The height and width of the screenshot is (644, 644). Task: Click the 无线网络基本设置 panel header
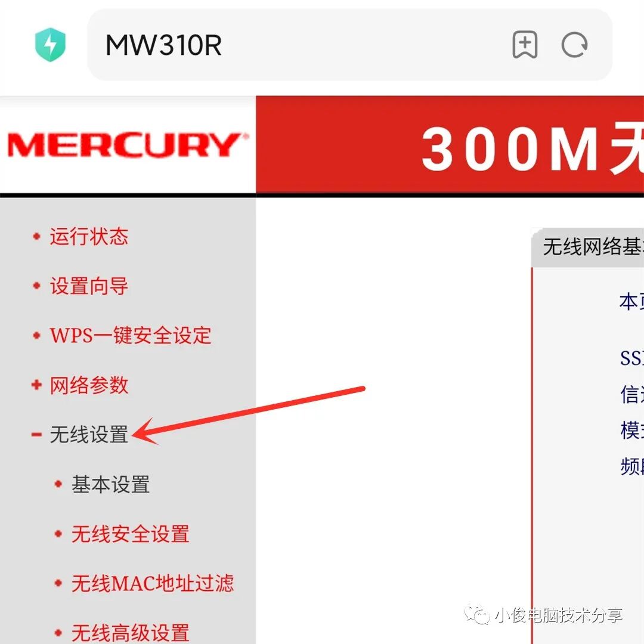[x=588, y=247]
